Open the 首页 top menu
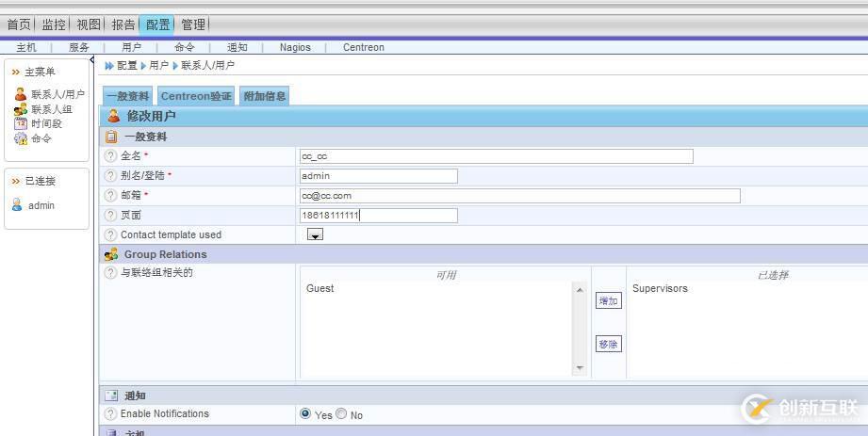Viewport: 868px width, 436px height. 19,24
